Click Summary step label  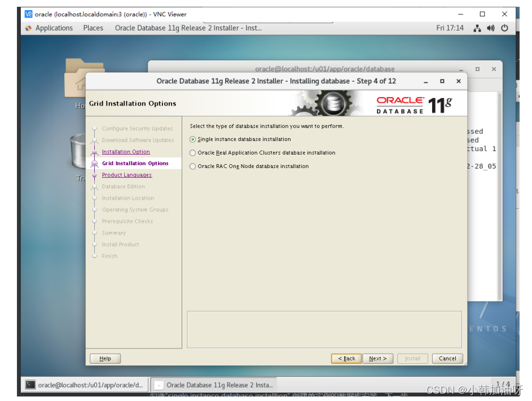point(114,233)
